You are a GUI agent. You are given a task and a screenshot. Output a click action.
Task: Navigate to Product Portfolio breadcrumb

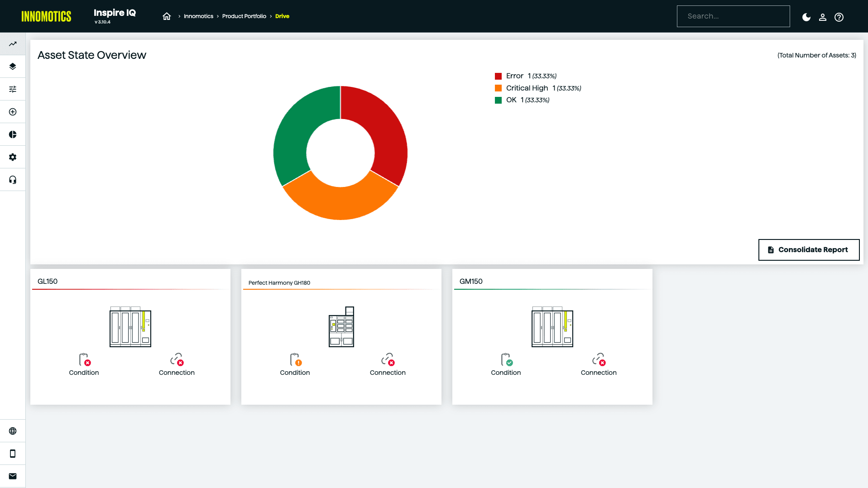(244, 16)
